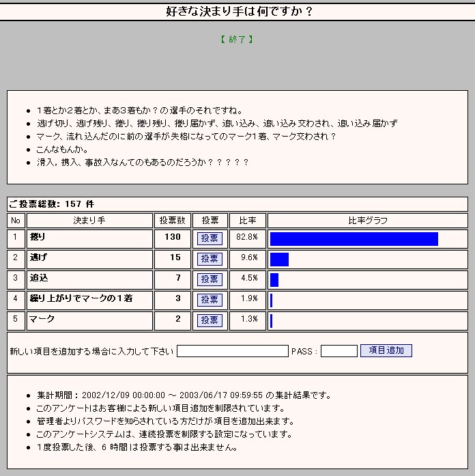Click the 投票 button for the マーク row
Viewport: 475px width, 476px height.
[210, 320]
